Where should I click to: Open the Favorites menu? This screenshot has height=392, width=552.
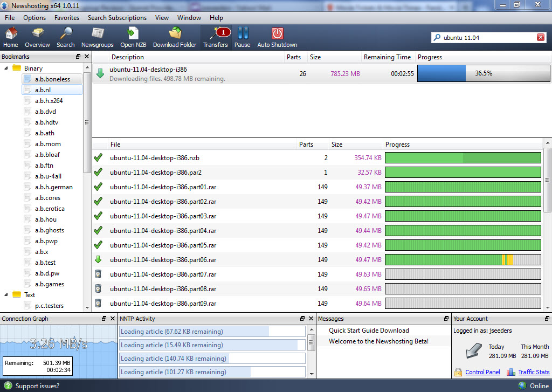click(x=66, y=18)
